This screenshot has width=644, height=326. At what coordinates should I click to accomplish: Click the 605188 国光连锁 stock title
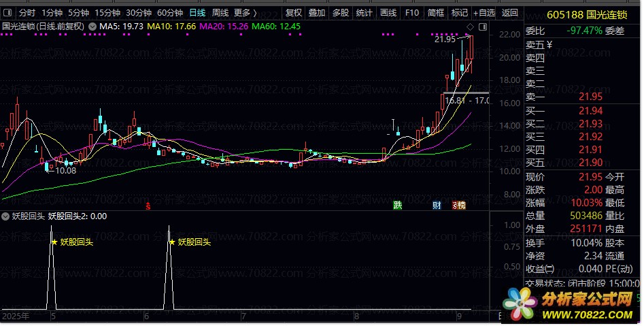(587, 15)
